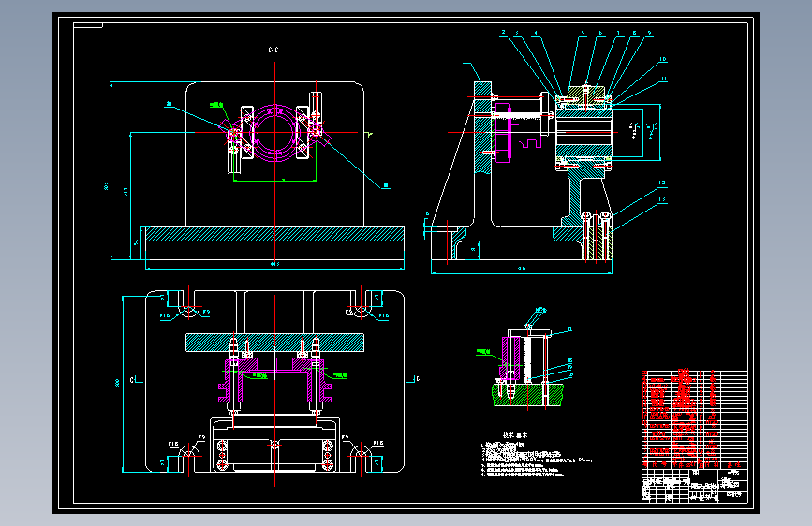This screenshot has height=526, width=812.
Task: Click the green callout label in C-C view
Action: (216, 105)
